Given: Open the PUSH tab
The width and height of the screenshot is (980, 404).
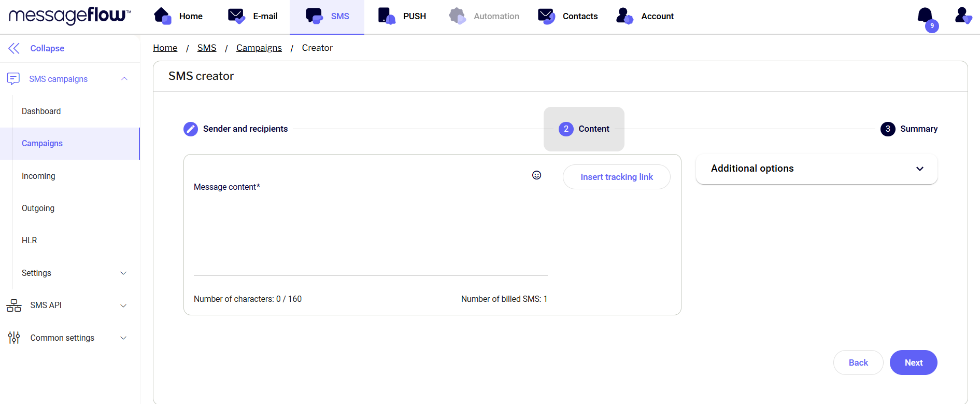Looking at the screenshot, I should click(x=402, y=17).
